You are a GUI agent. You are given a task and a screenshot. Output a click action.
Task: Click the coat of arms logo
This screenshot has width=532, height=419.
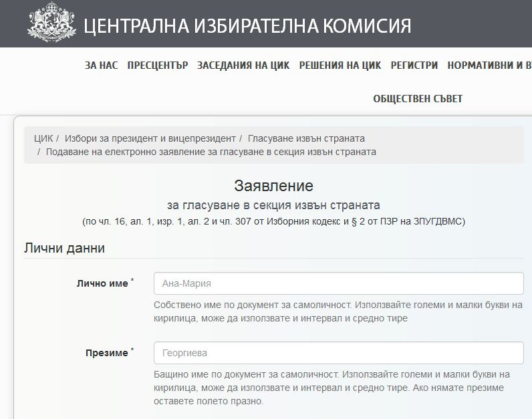pyautogui.click(x=51, y=23)
